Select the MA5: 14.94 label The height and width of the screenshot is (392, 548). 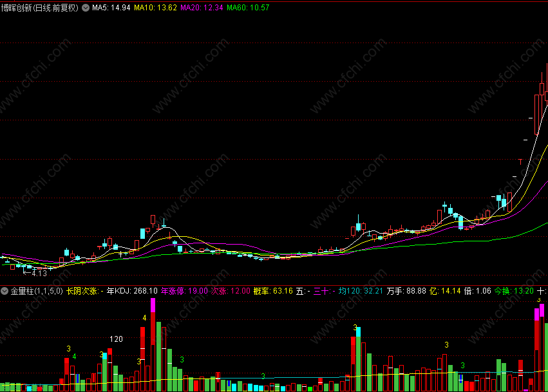click(x=111, y=8)
